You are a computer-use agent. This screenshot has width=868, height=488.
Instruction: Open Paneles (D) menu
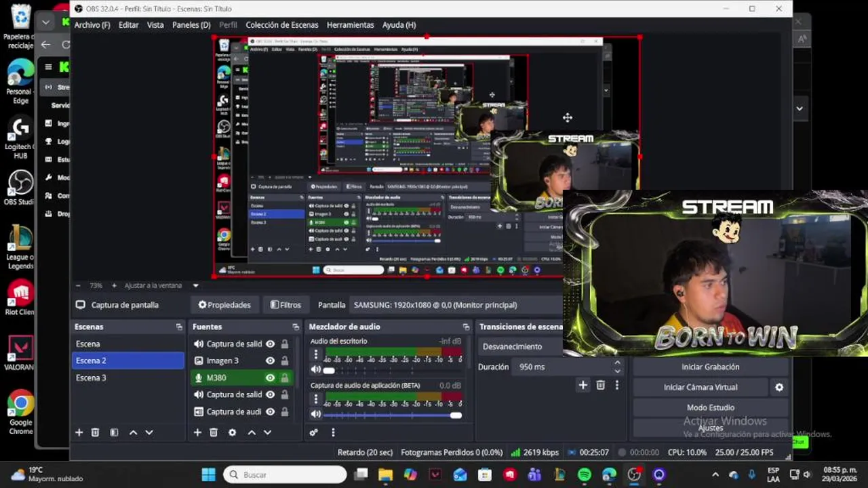(x=191, y=25)
